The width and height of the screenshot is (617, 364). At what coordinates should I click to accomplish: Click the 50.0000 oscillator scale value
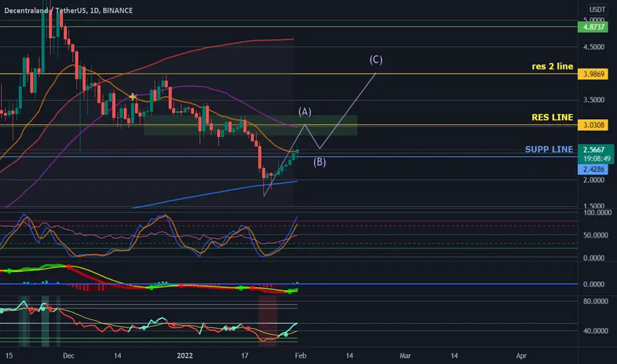(594, 236)
